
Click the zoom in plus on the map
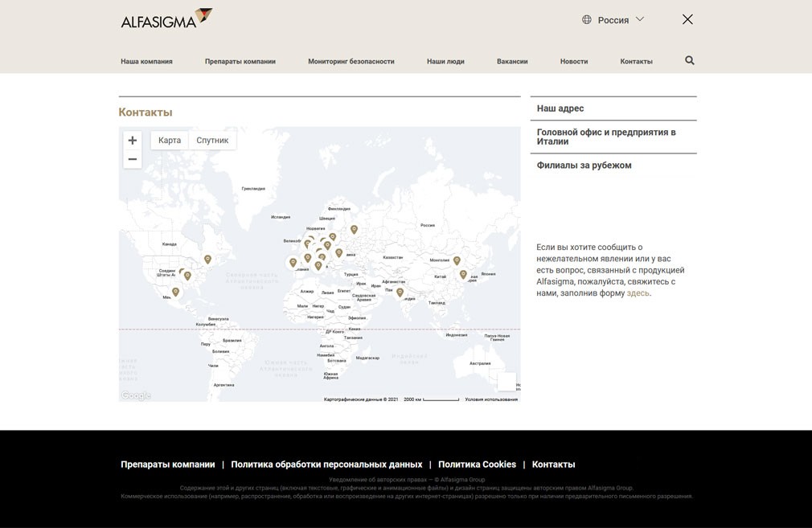click(132, 140)
